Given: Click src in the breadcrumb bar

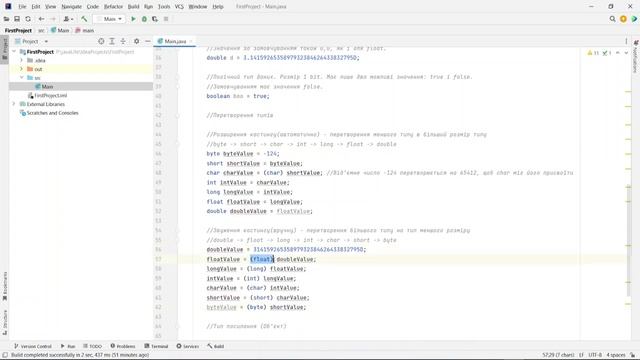Looking at the screenshot, I should click(41, 30).
